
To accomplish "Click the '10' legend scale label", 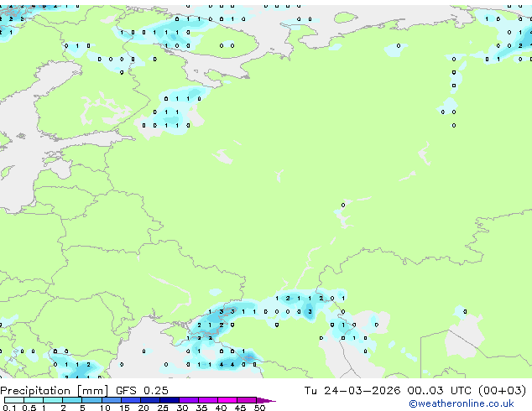I will pyautogui.click(x=105, y=408).
